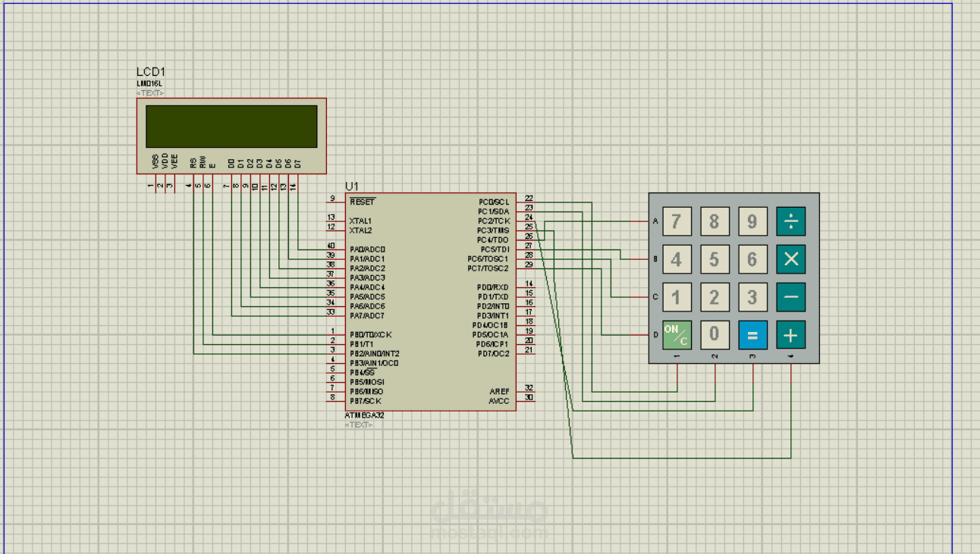Select the LCD1 component label
Image resolution: width=980 pixels, height=554 pixels.
(151, 72)
